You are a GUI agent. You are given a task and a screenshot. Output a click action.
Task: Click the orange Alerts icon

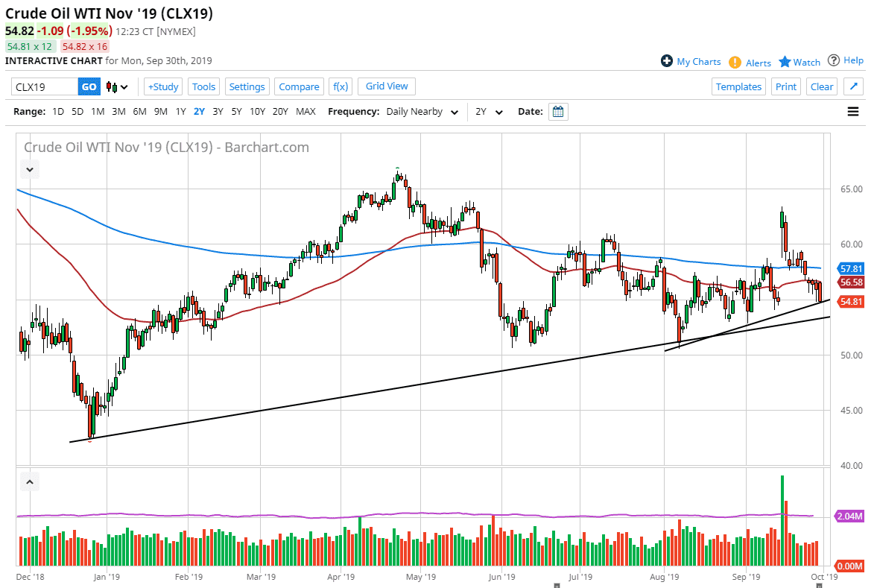pos(734,61)
